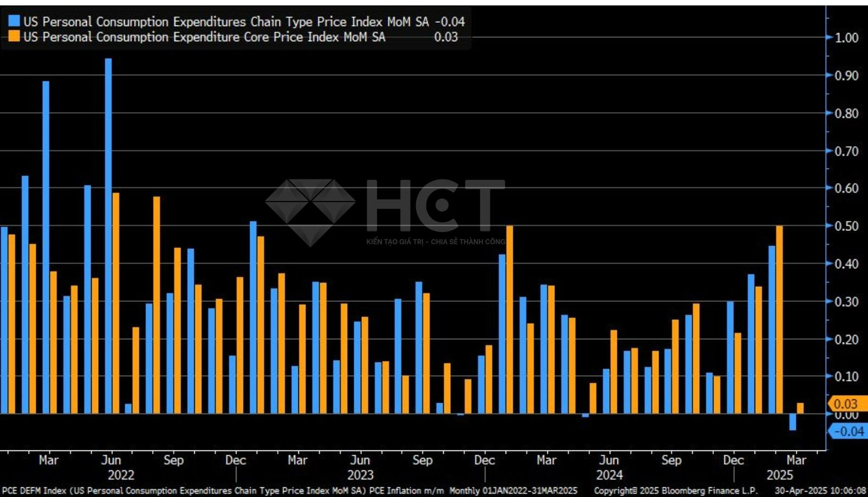The height and width of the screenshot is (497, 868).
Task: Click the small orange bar at Mar 2025
Action: 800,408
